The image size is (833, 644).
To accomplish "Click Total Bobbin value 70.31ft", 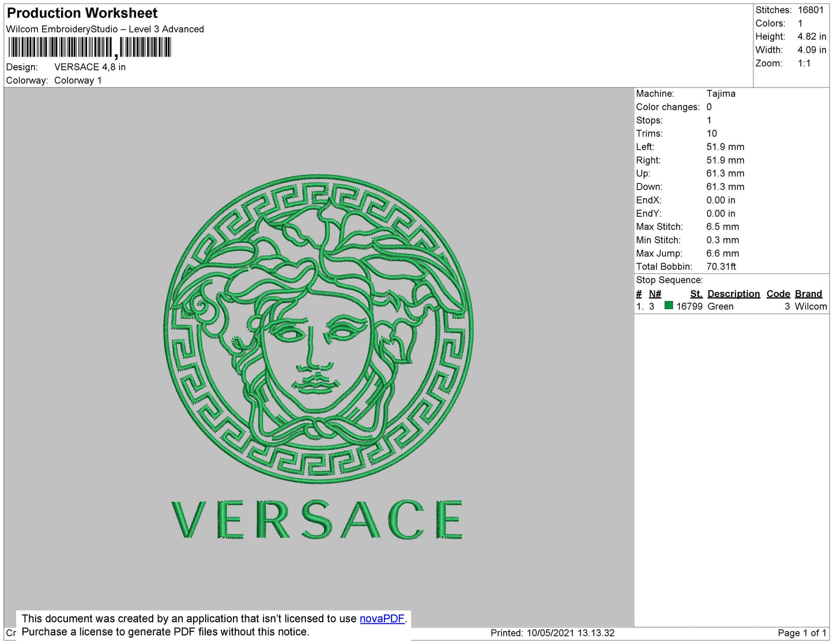I will pyautogui.click(x=721, y=266).
